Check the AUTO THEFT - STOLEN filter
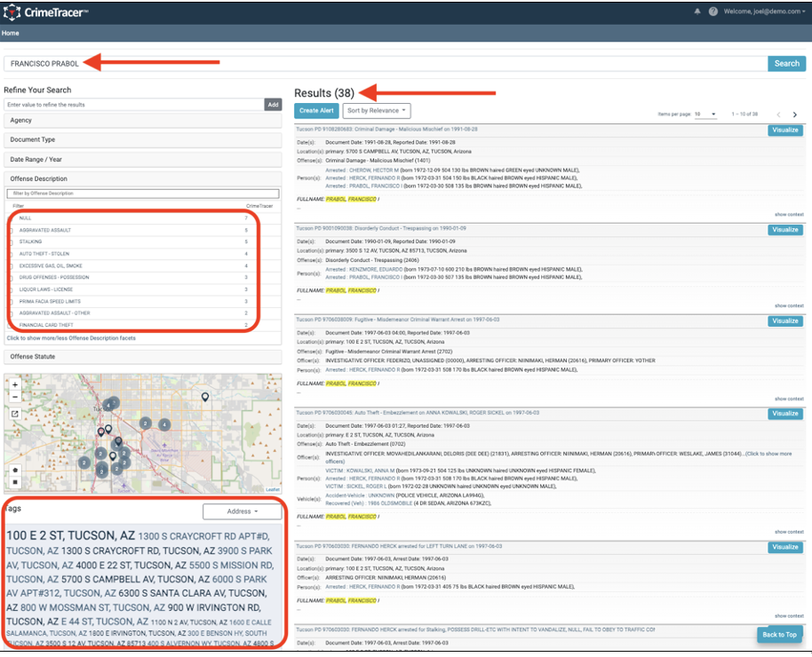Image resolution: width=812 pixels, height=657 pixels. [12, 253]
